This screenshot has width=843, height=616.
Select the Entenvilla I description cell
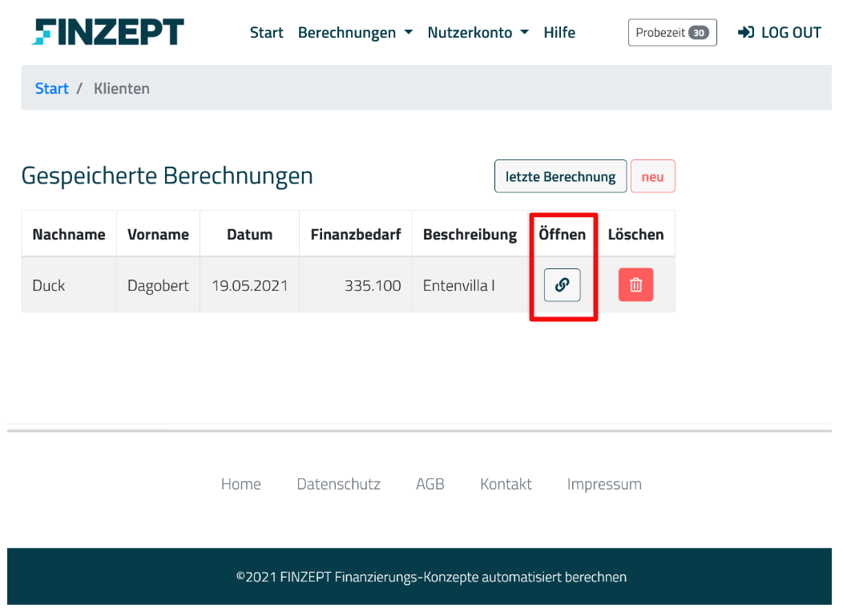click(470, 285)
